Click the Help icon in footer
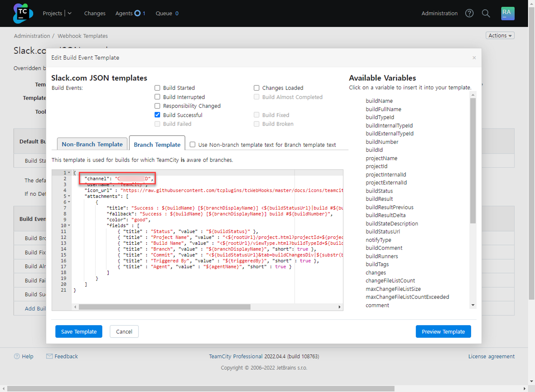The image size is (535, 392). tap(17, 356)
